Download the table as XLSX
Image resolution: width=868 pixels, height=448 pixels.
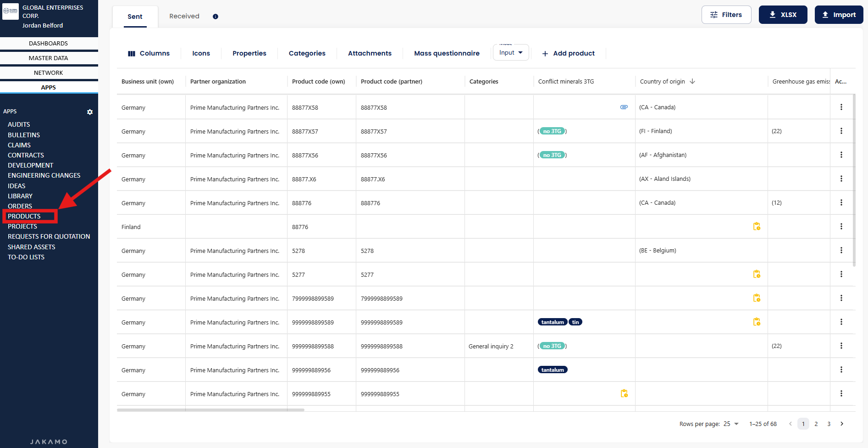point(783,15)
